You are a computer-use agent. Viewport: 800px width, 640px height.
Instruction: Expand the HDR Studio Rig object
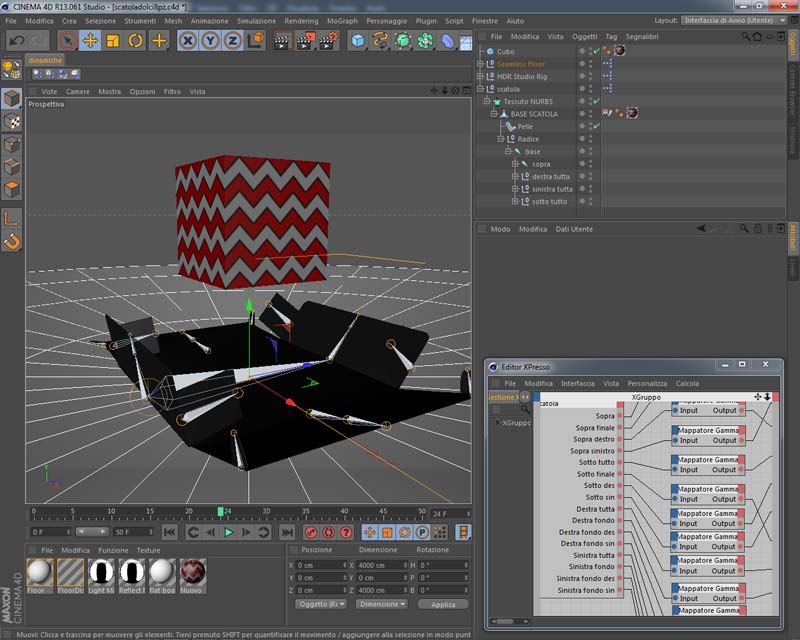[x=480, y=76]
